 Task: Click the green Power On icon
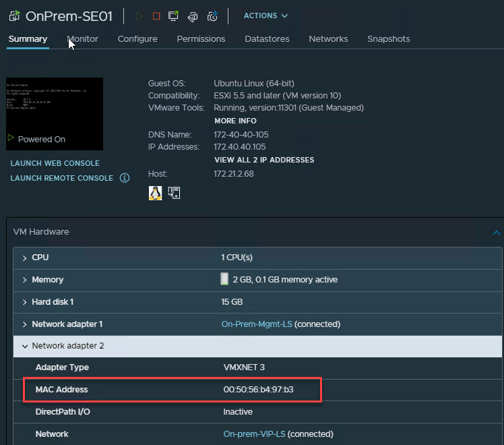139,16
